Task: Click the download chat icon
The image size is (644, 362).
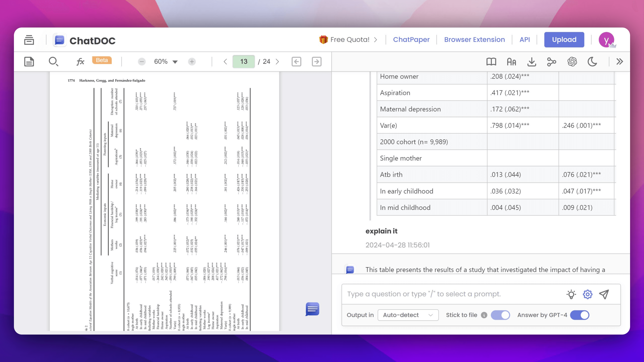Action: click(x=531, y=62)
